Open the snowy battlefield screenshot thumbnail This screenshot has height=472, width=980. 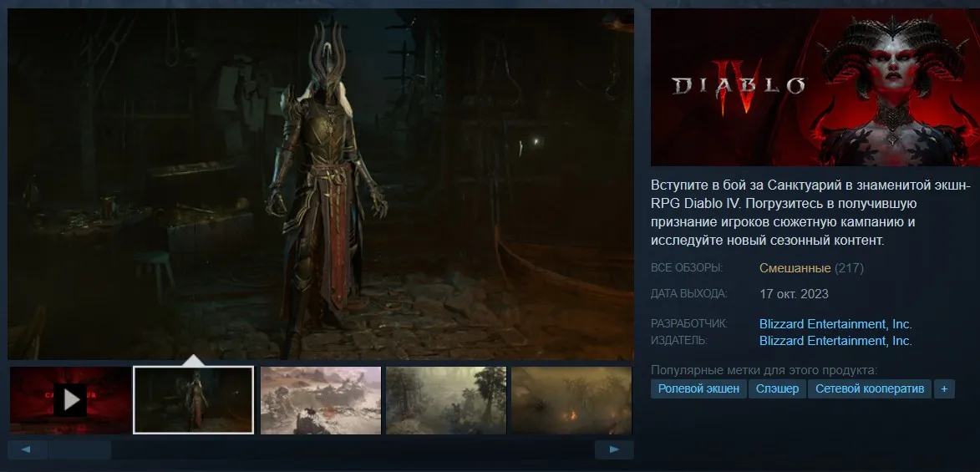point(321,400)
